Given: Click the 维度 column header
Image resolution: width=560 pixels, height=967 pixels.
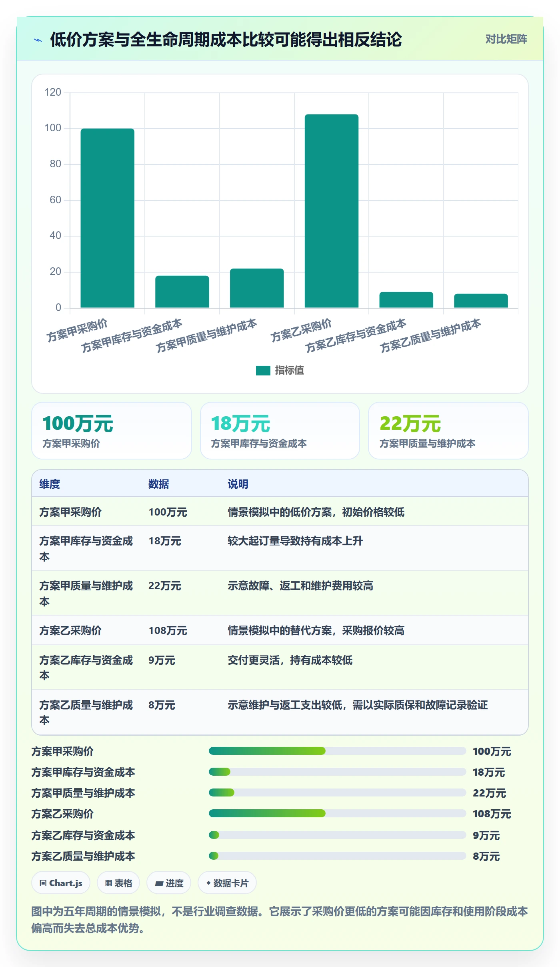Looking at the screenshot, I should click(x=50, y=484).
